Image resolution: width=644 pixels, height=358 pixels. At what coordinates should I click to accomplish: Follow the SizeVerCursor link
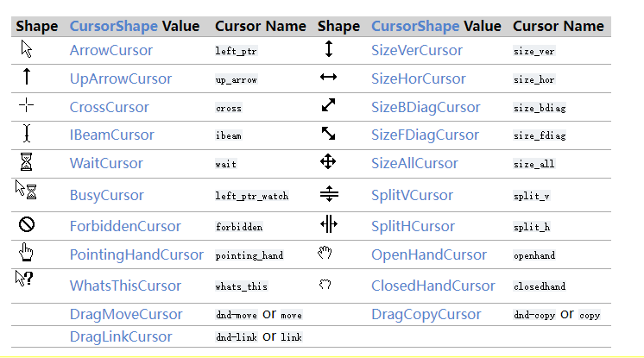point(416,51)
